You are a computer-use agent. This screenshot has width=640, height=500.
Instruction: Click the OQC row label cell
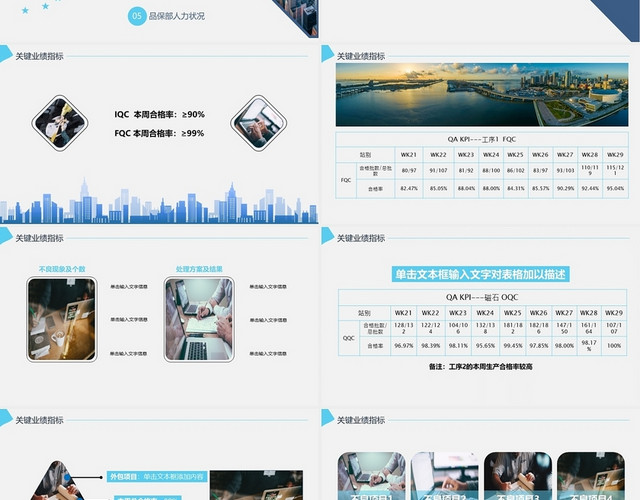(x=349, y=338)
